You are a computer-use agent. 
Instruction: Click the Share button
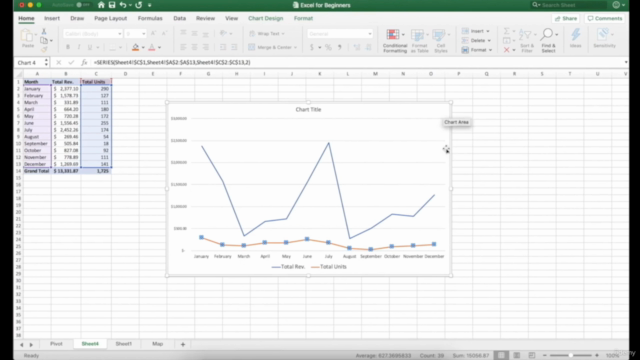pyautogui.click(x=566, y=18)
